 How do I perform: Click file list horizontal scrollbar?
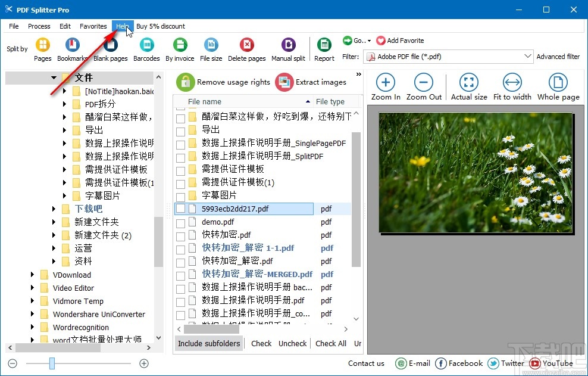(212, 330)
